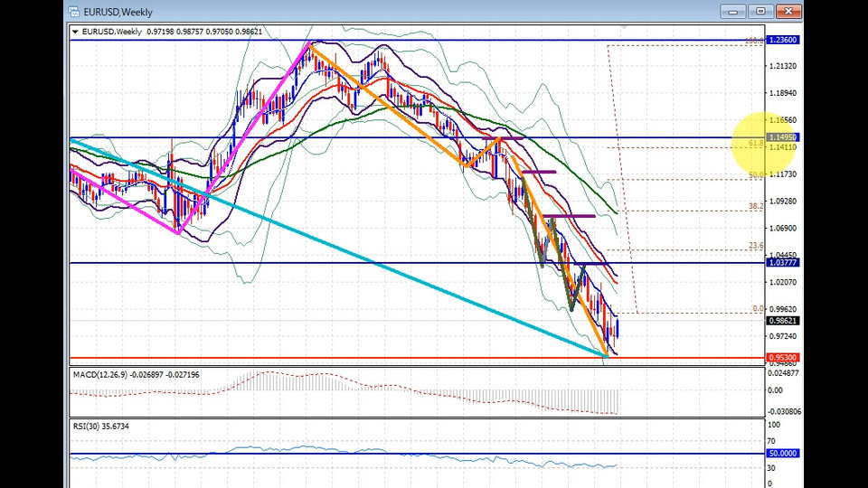Select the 1.14950 horizontal line price label
Screen dimensions: 868x488
coord(783,137)
